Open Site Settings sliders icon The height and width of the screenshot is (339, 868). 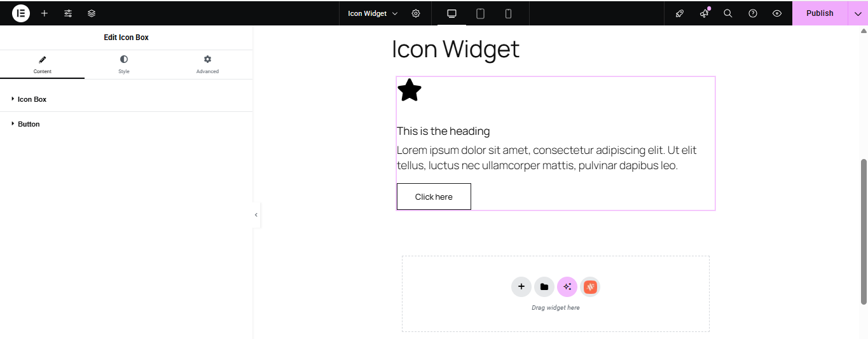click(x=68, y=13)
